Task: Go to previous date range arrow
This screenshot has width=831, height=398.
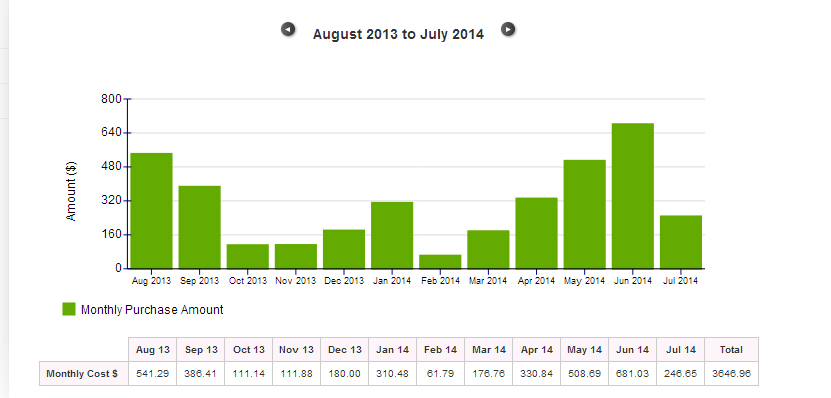Action: tap(288, 29)
